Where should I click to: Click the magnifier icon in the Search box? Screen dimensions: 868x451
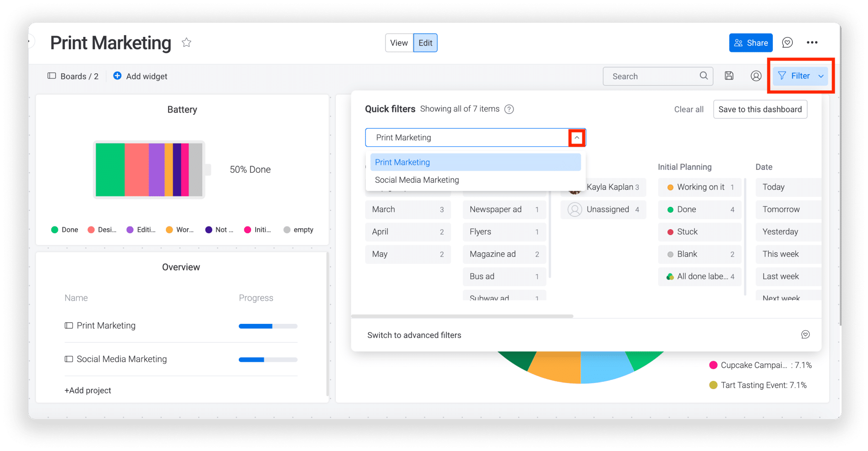tap(704, 76)
